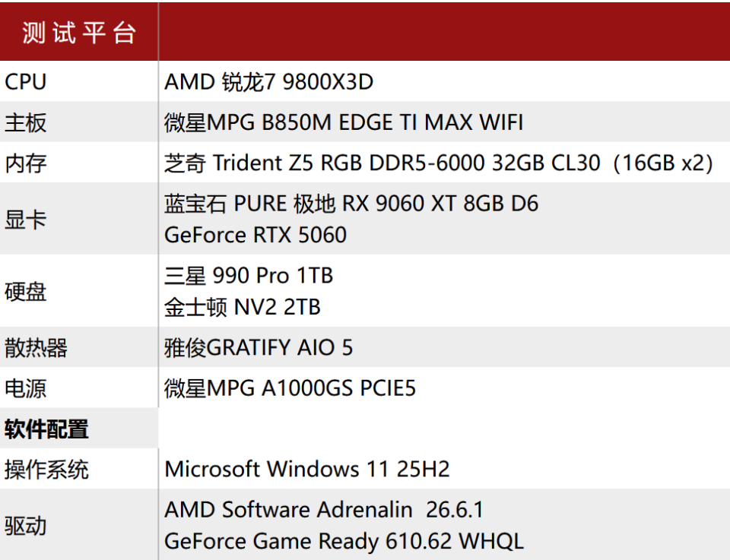Click GeForce Game Ready 610.62 WHQL line

coord(344,541)
